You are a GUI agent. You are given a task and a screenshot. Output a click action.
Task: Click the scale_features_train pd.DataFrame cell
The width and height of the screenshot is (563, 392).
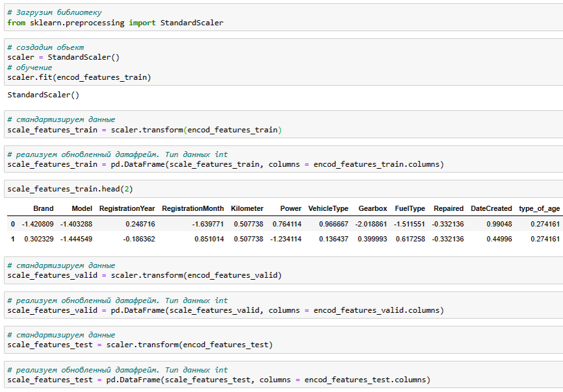pos(283,160)
